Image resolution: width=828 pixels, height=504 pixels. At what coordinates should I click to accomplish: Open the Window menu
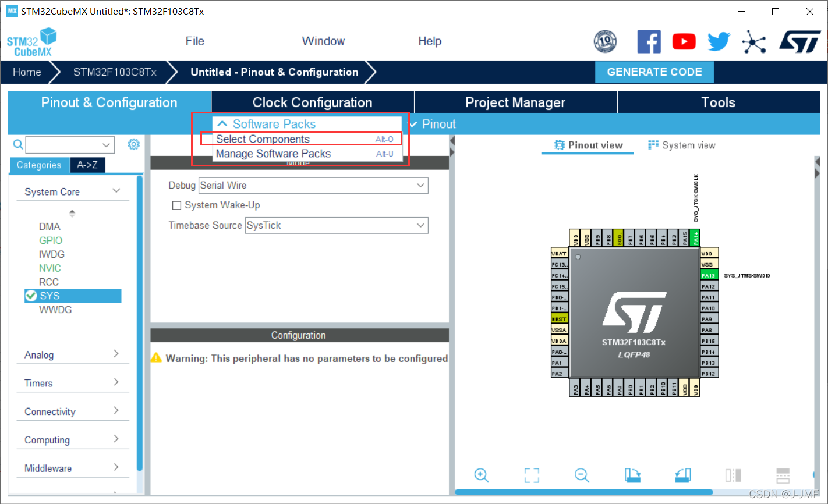(323, 41)
